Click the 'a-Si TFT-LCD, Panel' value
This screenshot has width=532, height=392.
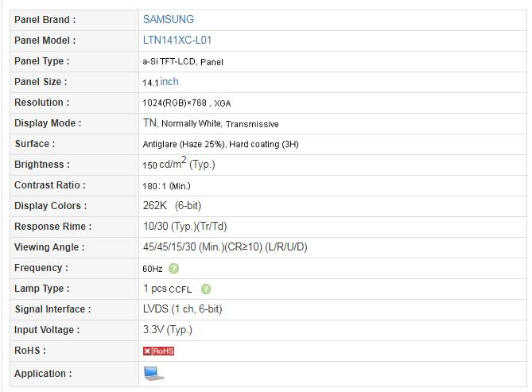click(183, 62)
